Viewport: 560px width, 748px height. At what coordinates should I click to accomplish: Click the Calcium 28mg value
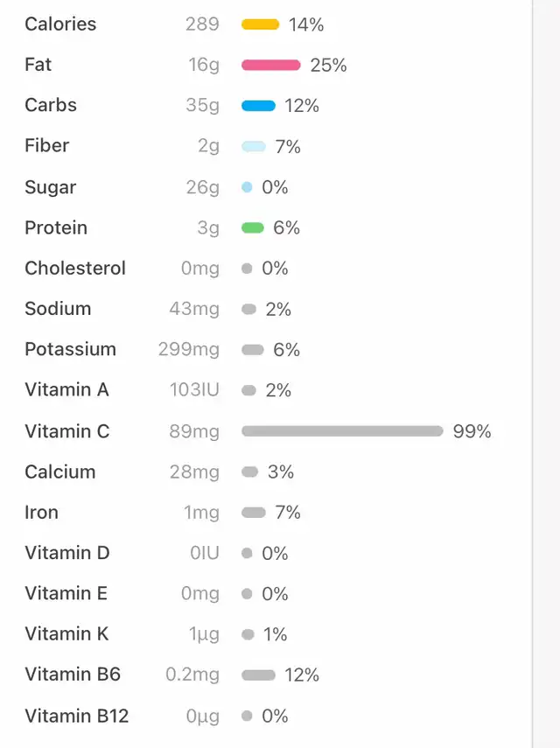pyautogui.click(x=194, y=472)
